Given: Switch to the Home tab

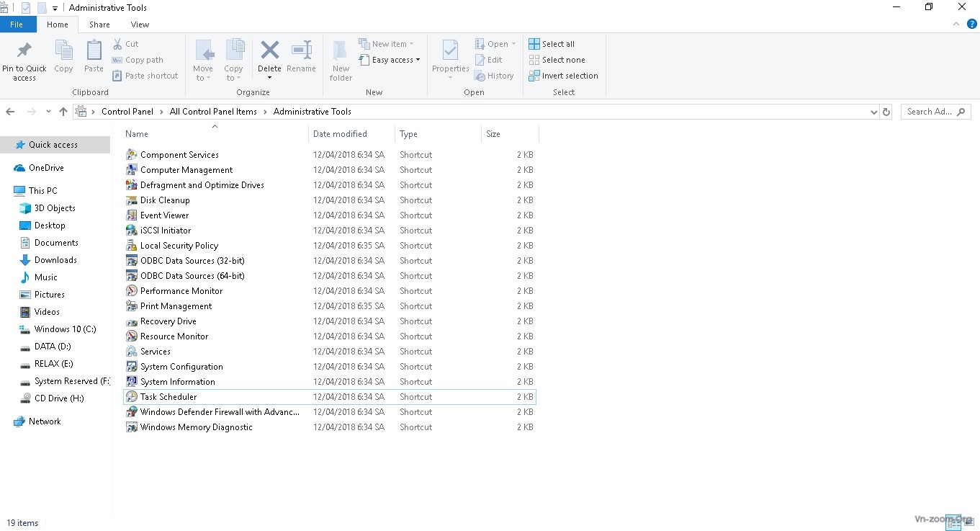Looking at the screenshot, I should tap(58, 24).
